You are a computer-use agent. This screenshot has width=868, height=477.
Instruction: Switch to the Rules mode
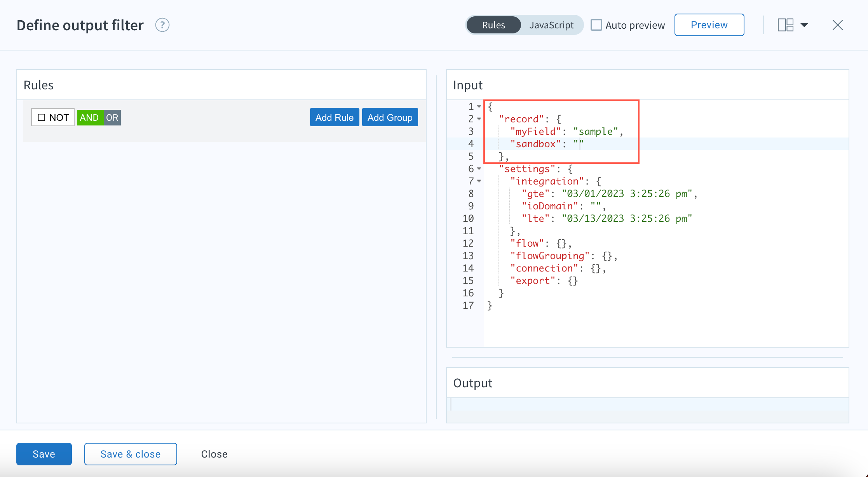493,25
